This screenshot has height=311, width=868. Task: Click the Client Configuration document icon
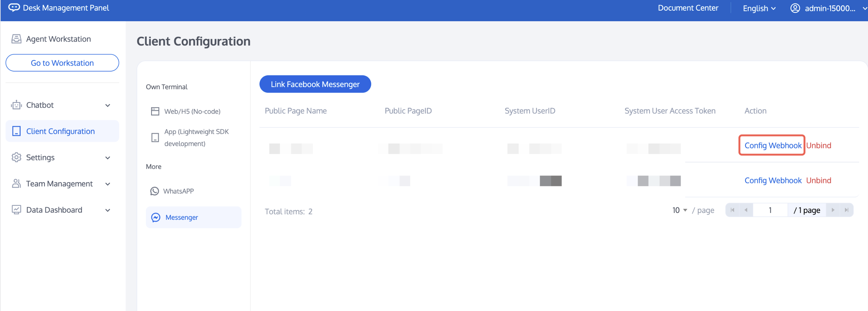16,131
